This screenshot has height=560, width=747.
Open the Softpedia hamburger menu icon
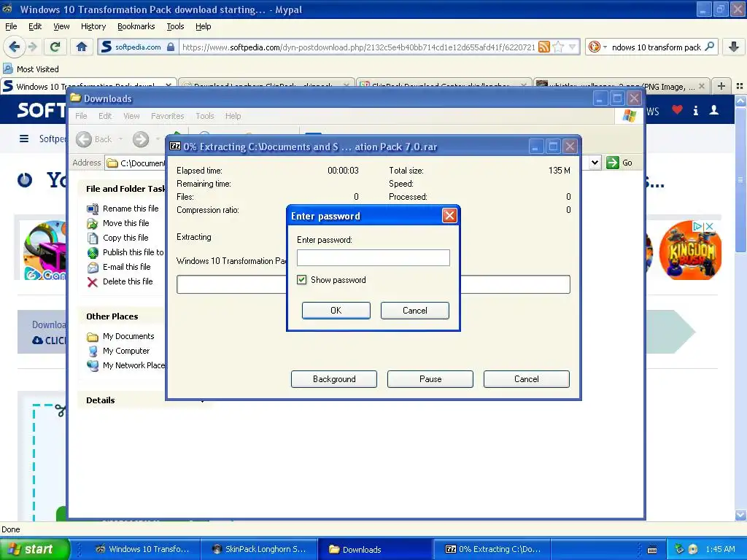point(24,139)
